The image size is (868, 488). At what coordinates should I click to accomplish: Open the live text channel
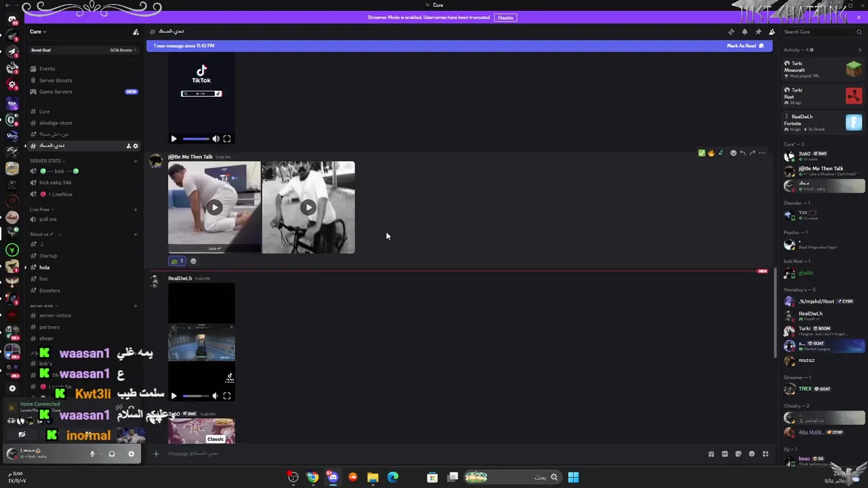tap(43, 279)
